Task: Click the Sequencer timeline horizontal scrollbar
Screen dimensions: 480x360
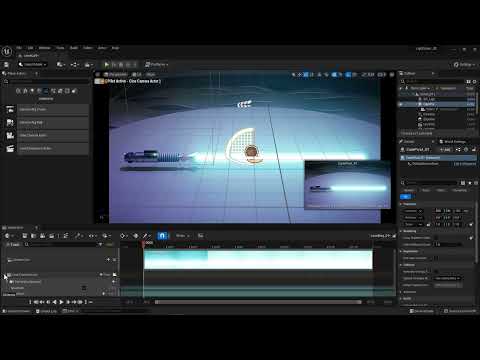Action: tap(258, 302)
